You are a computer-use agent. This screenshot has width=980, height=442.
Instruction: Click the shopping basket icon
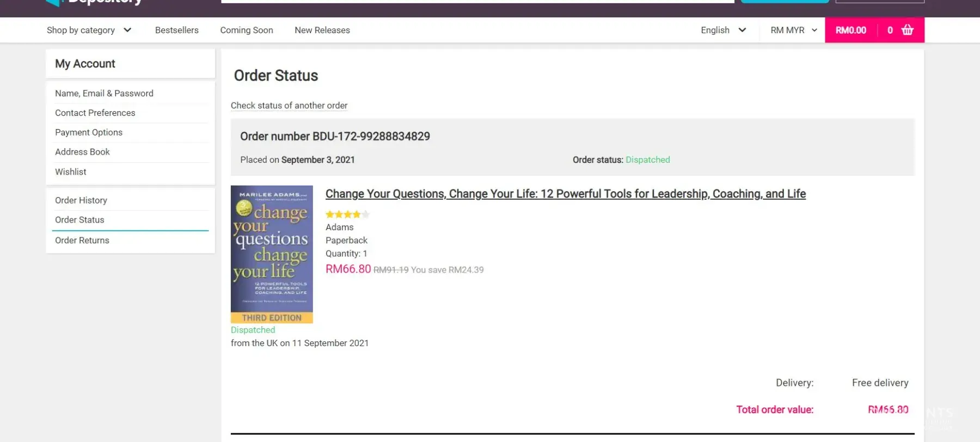click(x=907, y=30)
